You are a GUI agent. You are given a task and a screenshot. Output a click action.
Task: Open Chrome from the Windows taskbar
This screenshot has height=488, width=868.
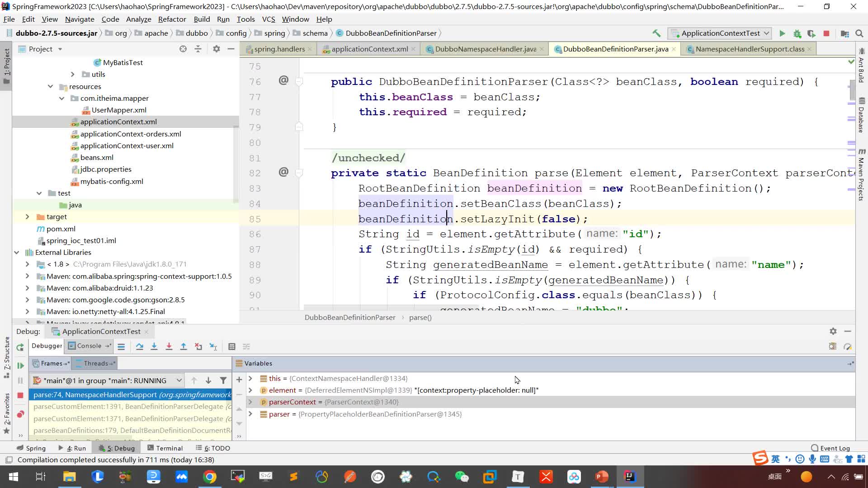click(209, 476)
